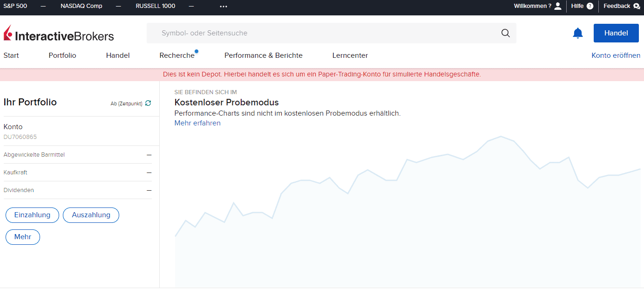Open the Portfolio menu
The image size is (644, 290).
click(x=62, y=55)
